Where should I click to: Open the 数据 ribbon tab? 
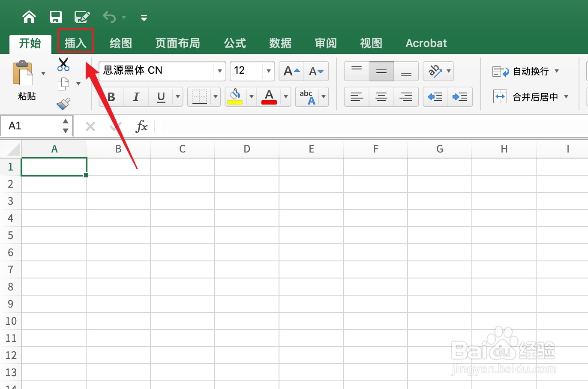point(280,43)
